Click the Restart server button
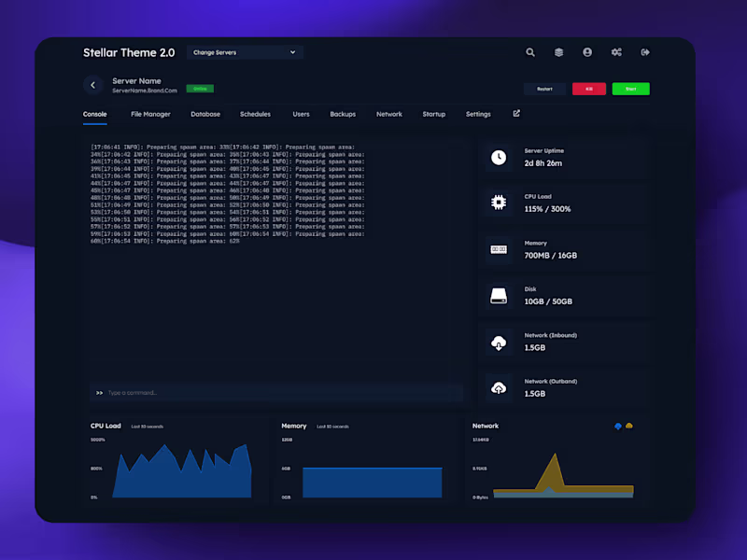Screen dimensions: 747x560 click(x=544, y=89)
